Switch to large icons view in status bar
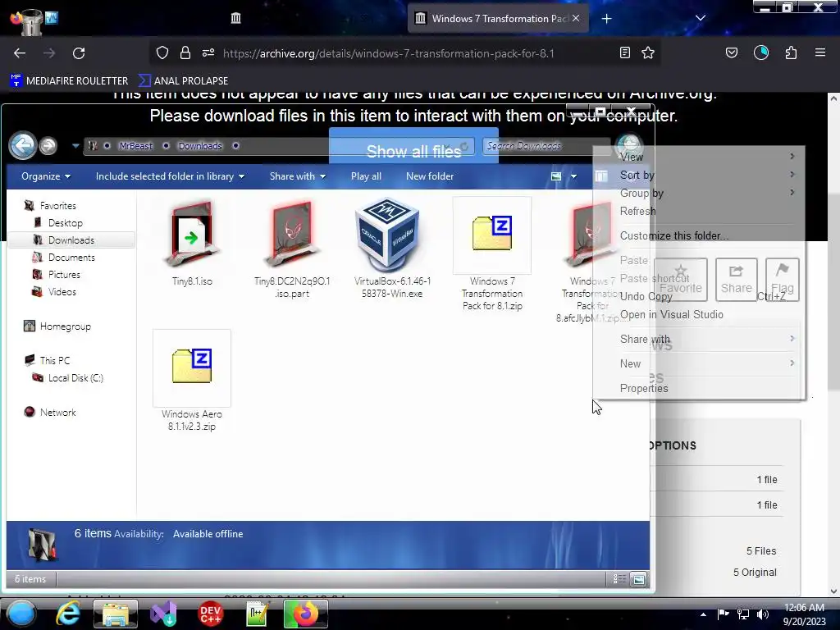 tap(638, 579)
